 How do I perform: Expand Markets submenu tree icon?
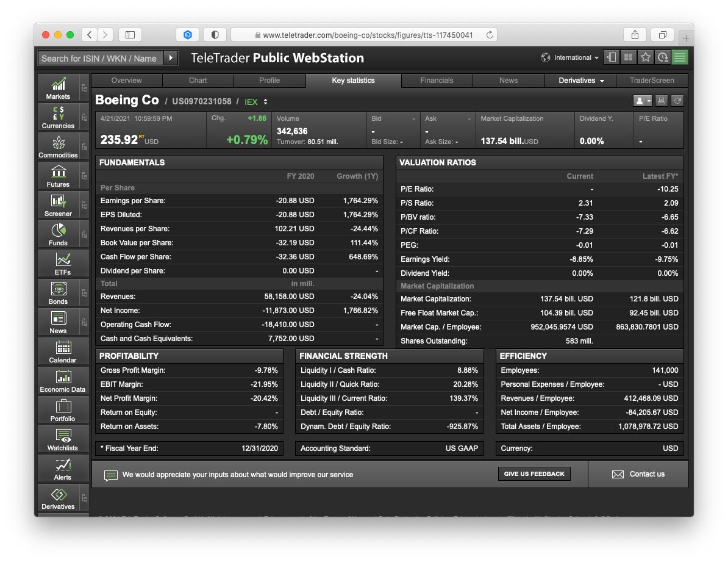(84, 88)
